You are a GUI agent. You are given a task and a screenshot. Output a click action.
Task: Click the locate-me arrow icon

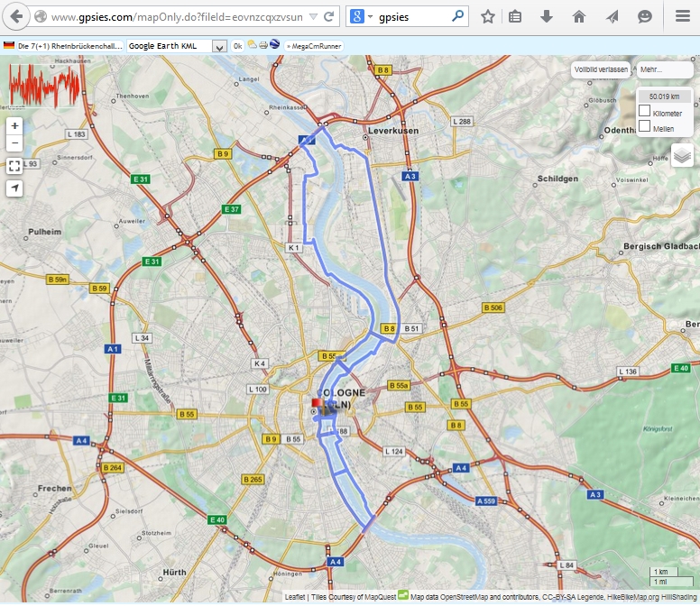pos(14,188)
